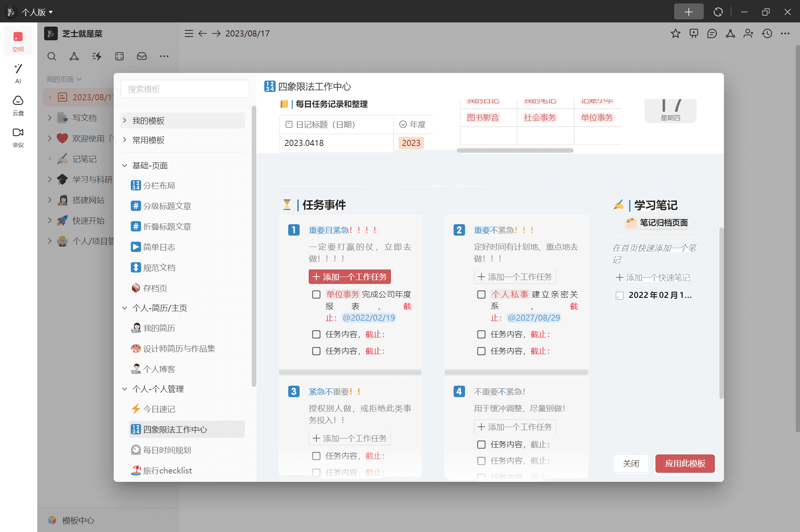This screenshot has width=800, height=532.
Task: Check first 任务内容 checkbox in quadrant 3
Action: [x=316, y=456]
